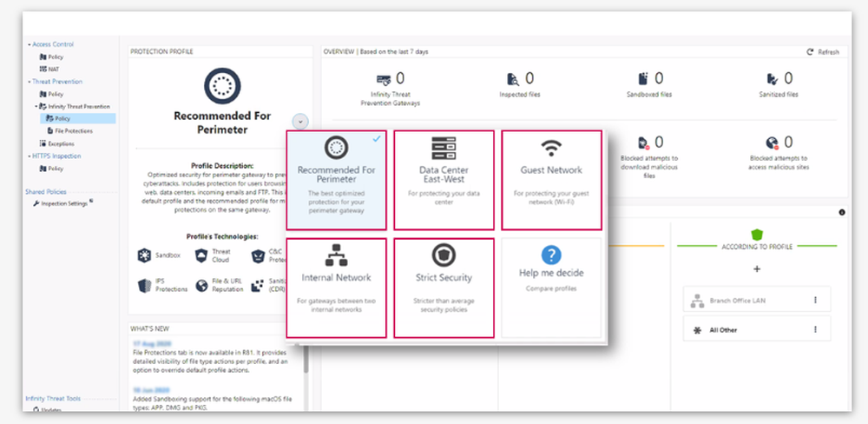Open Policy directly under Threat Prevention
Image resolution: width=868 pixels, height=424 pixels.
(51, 94)
